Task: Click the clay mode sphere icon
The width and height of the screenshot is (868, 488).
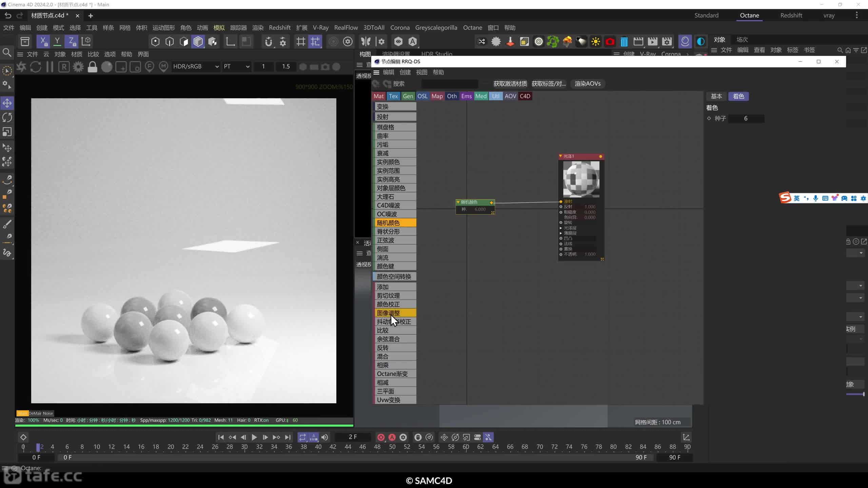Action: (x=106, y=67)
